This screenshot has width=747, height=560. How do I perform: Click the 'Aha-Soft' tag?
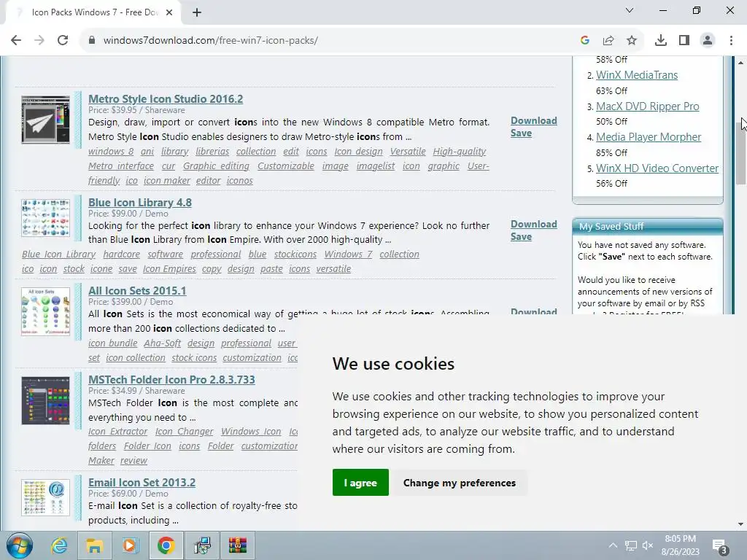pyautogui.click(x=163, y=343)
